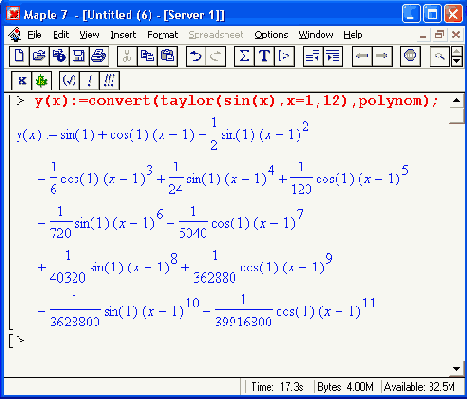Print the worksheet with the printer icon
Screen dimensions: 467x399
pyautogui.click(x=99, y=56)
